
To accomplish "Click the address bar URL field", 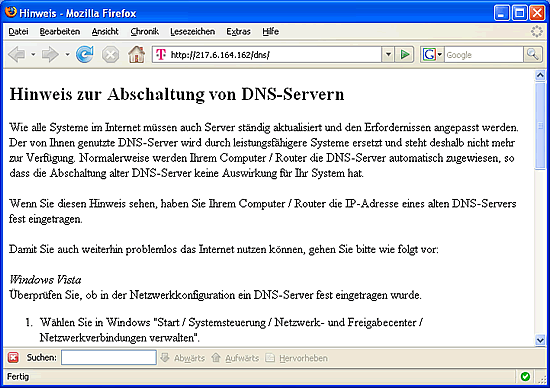I will pos(274,55).
